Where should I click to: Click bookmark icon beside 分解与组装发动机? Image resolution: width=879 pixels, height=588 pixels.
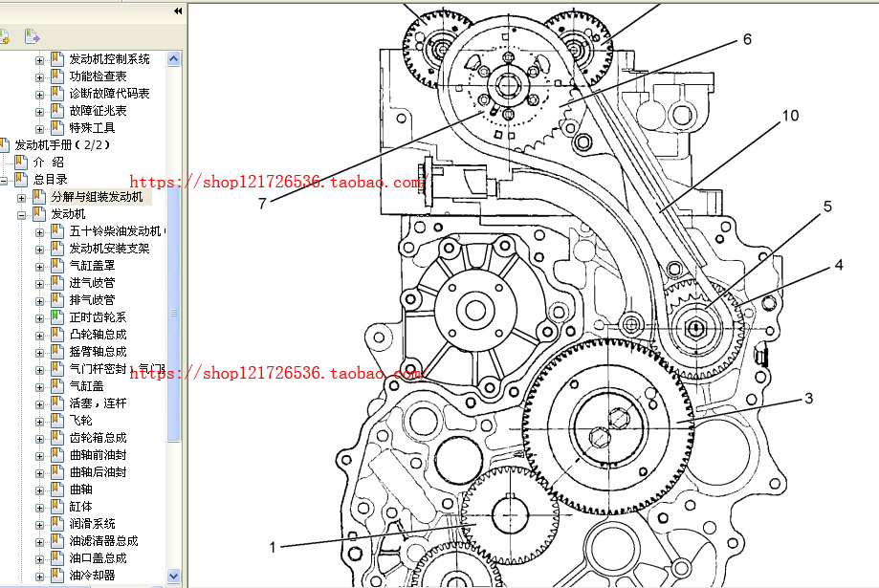click(x=39, y=197)
